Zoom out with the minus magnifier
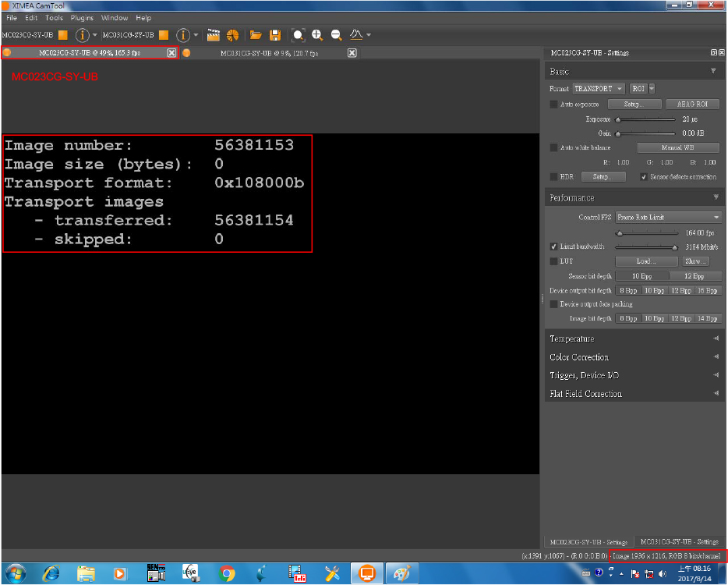This screenshot has width=728, height=585. (x=336, y=35)
